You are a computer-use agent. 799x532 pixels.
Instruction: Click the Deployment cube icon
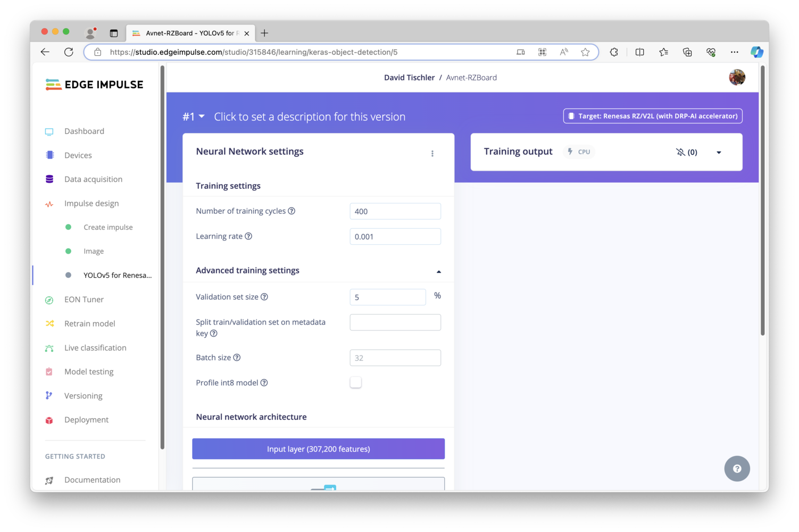point(49,420)
